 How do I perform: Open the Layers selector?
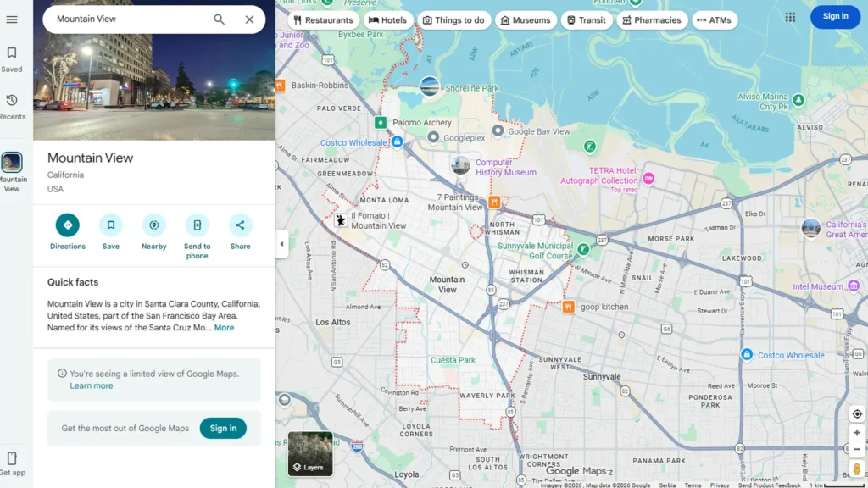[x=309, y=454]
